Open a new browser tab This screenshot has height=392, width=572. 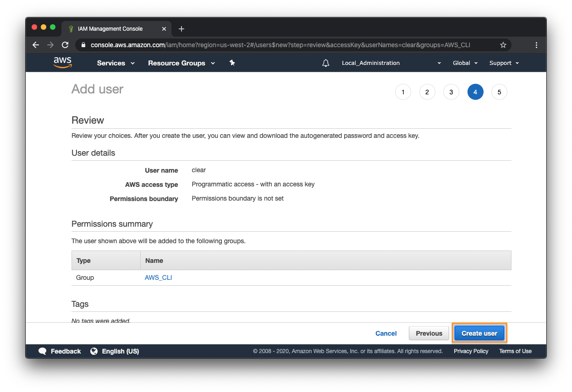pyautogui.click(x=181, y=29)
